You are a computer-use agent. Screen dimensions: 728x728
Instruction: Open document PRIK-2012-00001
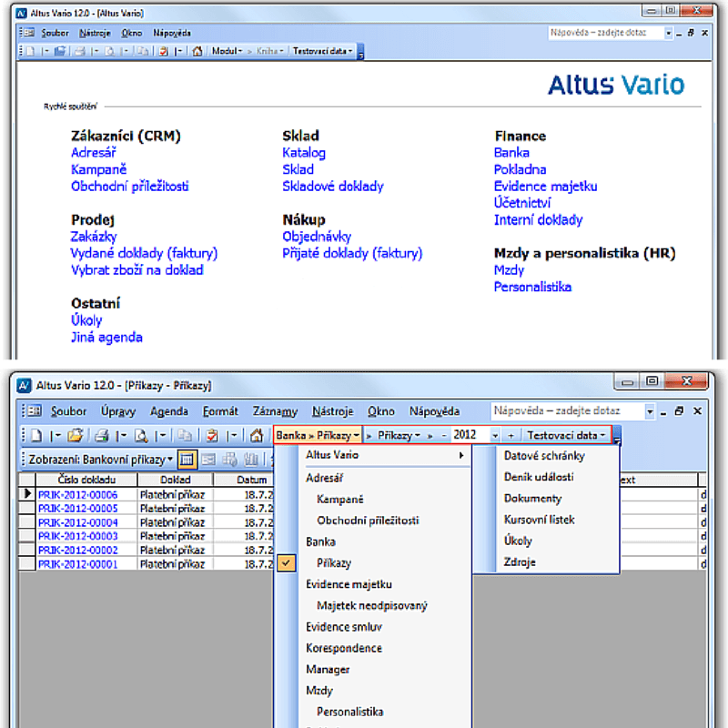coord(77,564)
